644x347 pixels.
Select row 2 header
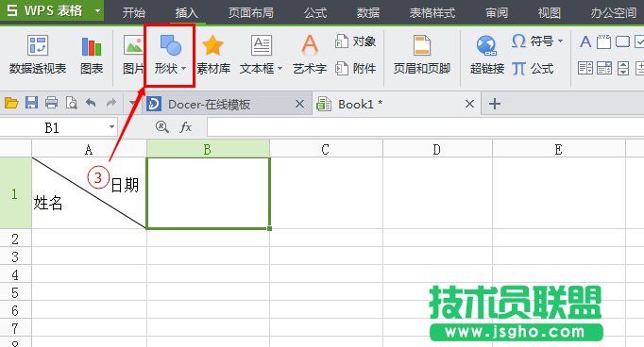tap(16, 239)
